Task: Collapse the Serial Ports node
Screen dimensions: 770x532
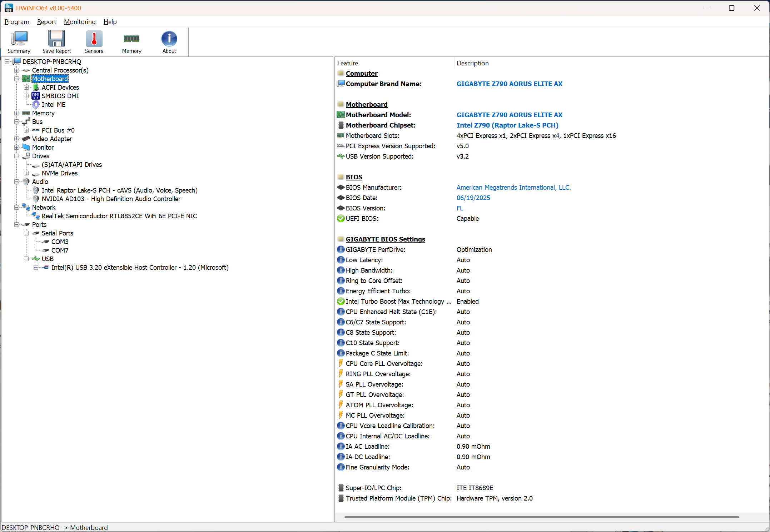Action: point(26,233)
